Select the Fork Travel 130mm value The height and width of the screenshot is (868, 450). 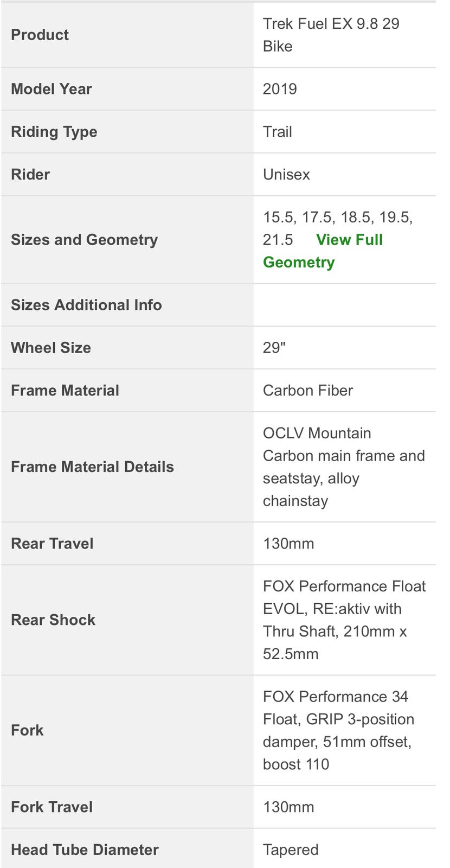point(288,807)
